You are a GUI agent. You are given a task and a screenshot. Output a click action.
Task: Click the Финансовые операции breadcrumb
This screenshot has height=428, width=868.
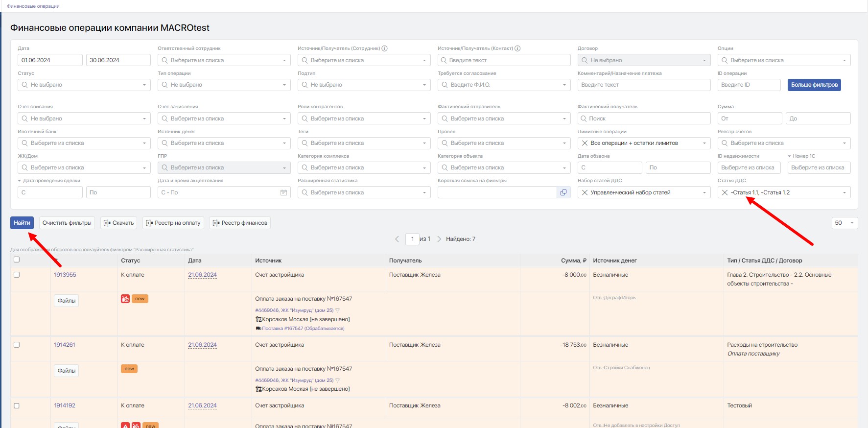[33, 6]
